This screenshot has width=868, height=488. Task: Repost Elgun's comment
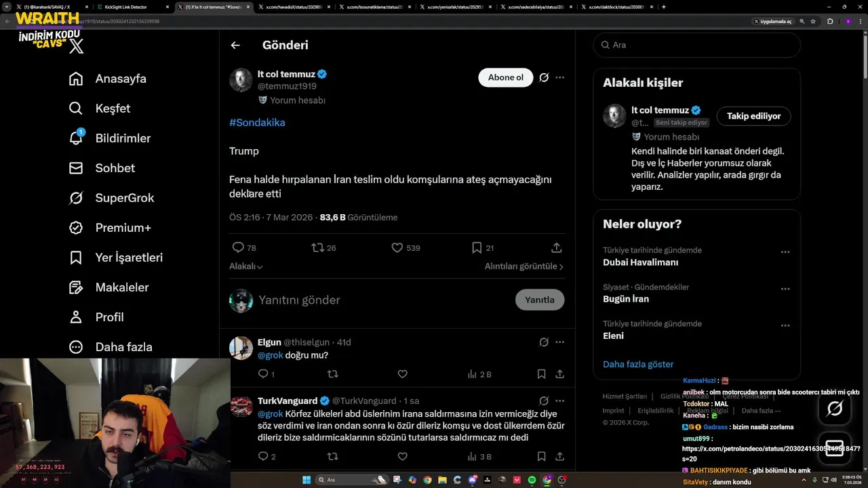pos(333,374)
